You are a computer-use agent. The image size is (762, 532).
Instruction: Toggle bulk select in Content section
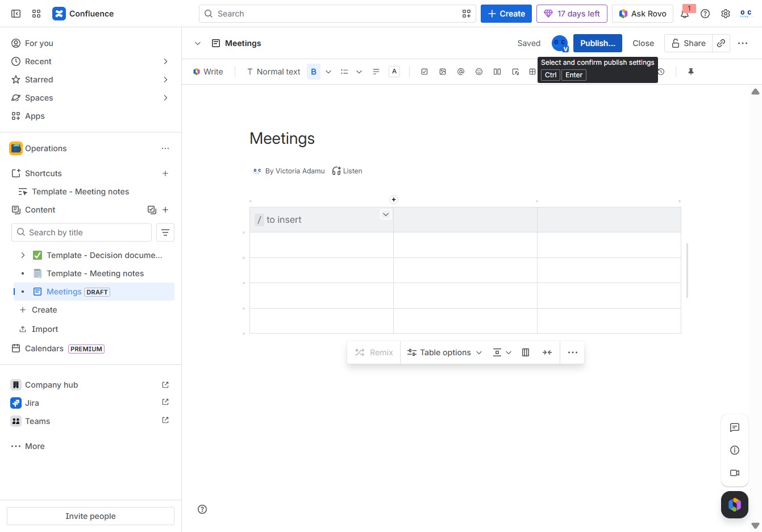(152, 210)
